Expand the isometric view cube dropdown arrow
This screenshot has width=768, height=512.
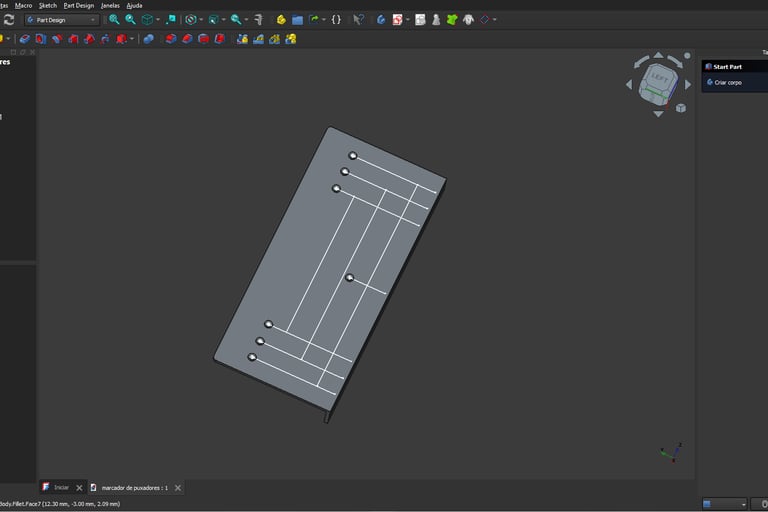click(159, 19)
